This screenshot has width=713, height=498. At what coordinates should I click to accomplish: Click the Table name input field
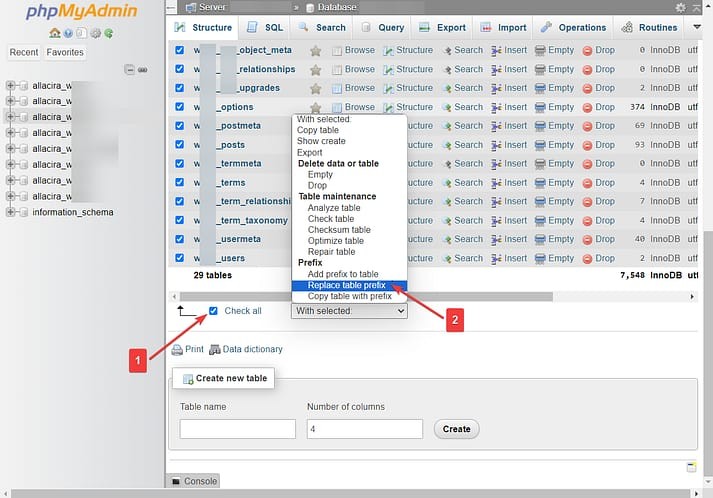238,428
